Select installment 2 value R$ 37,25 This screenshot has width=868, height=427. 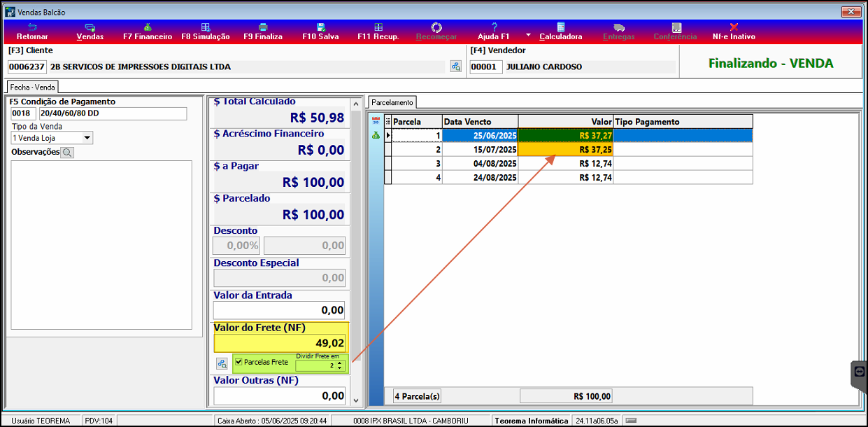pyautogui.click(x=566, y=150)
